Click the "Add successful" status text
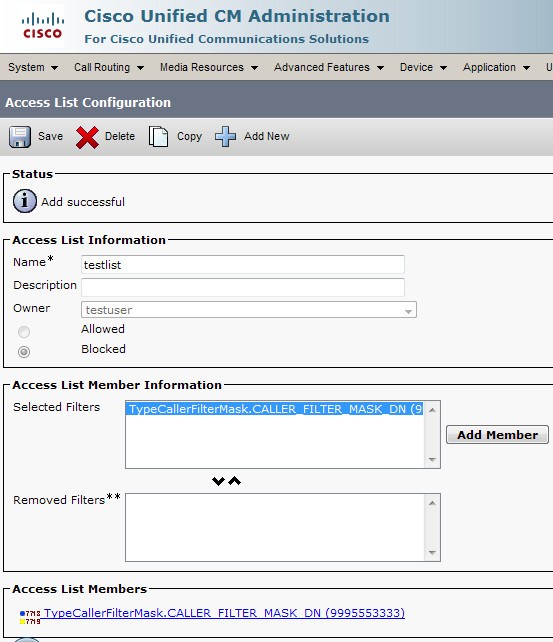Image resolution: width=553 pixels, height=642 pixels. [x=83, y=202]
